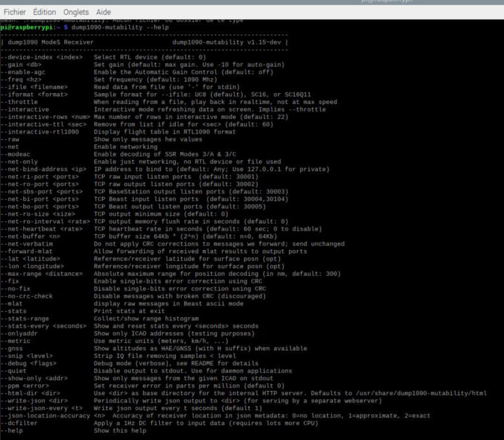504x440 pixels.
Task: Click the '--modeac' option
Action: coord(15,154)
